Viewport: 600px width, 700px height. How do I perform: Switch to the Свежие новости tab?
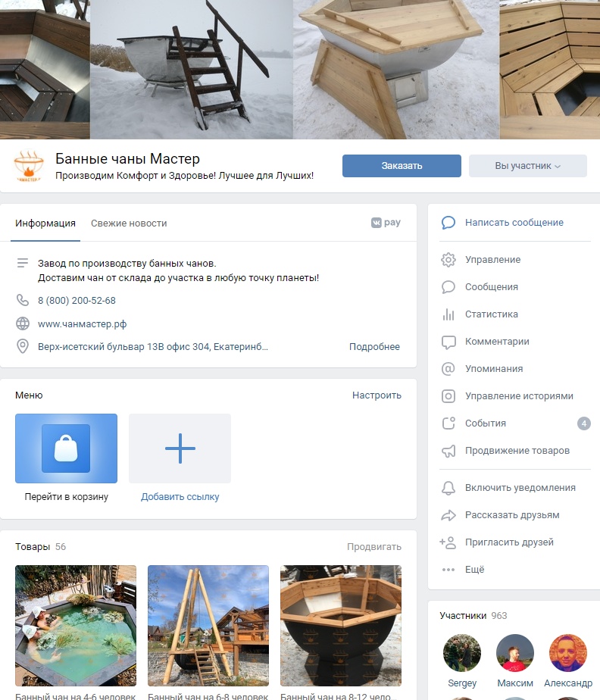click(129, 223)
